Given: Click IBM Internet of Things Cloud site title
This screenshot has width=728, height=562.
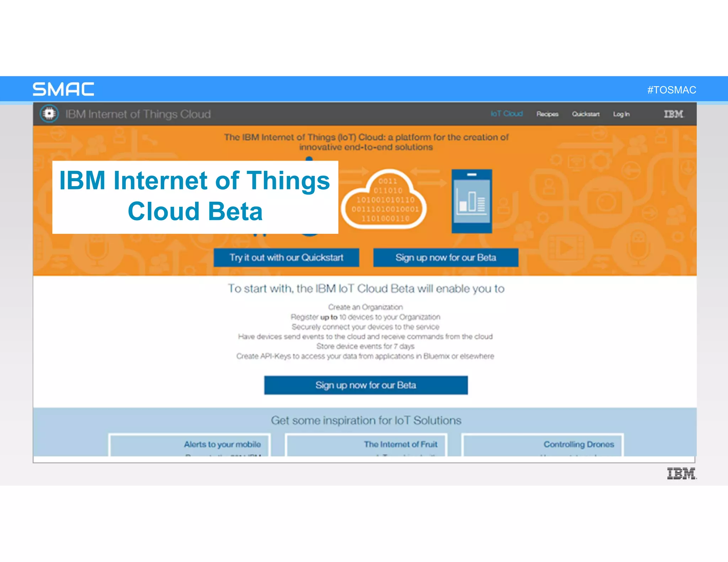Looking at the screenshot, I should 138,114.
